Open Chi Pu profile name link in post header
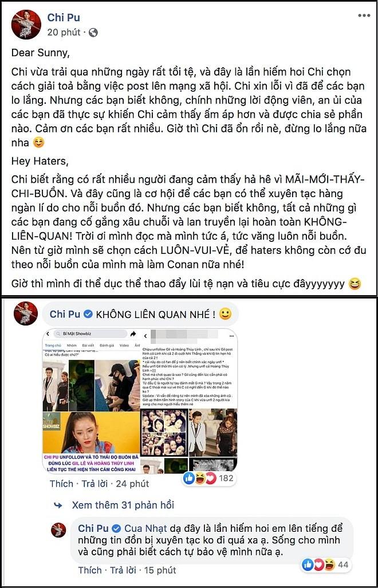378x588 pixels. click(x=64, y=17)
